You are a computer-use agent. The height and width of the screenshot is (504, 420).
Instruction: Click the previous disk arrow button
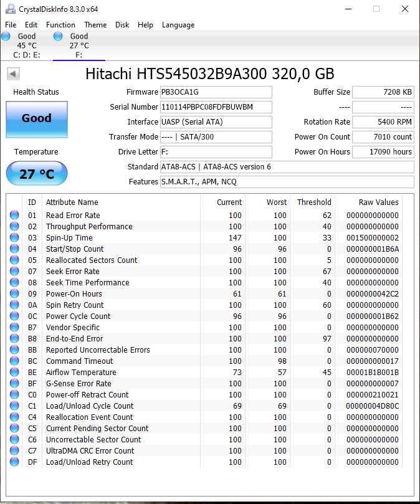pyautogui.click(x=13, y=74)
